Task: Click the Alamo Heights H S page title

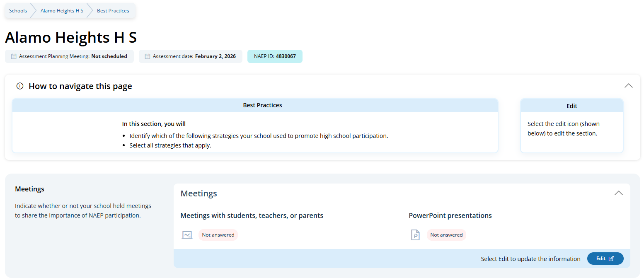Action: coord(71,37)
